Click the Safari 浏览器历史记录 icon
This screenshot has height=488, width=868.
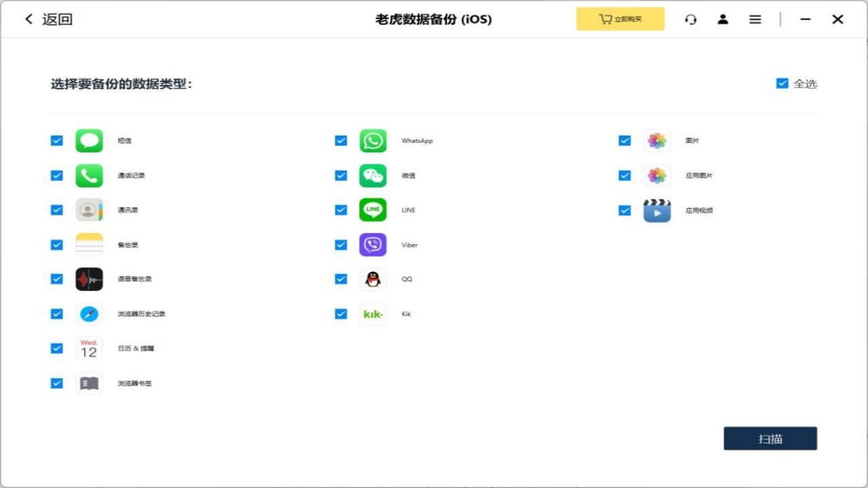pos(88,314)
